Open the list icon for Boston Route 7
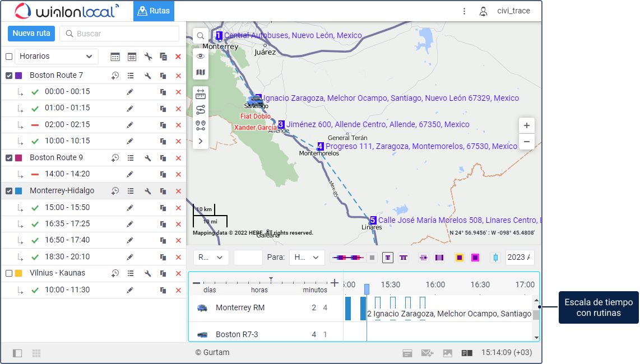This screenshot has width=640, height=364. (x=131, y=76)
